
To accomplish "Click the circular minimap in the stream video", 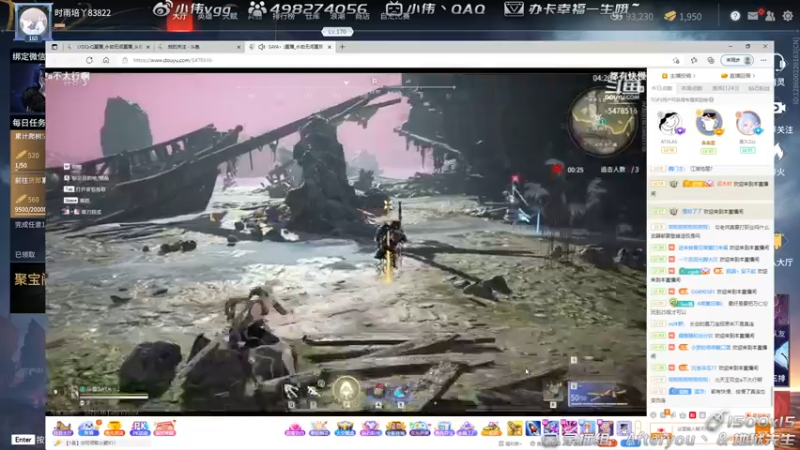I will [603, 122].
